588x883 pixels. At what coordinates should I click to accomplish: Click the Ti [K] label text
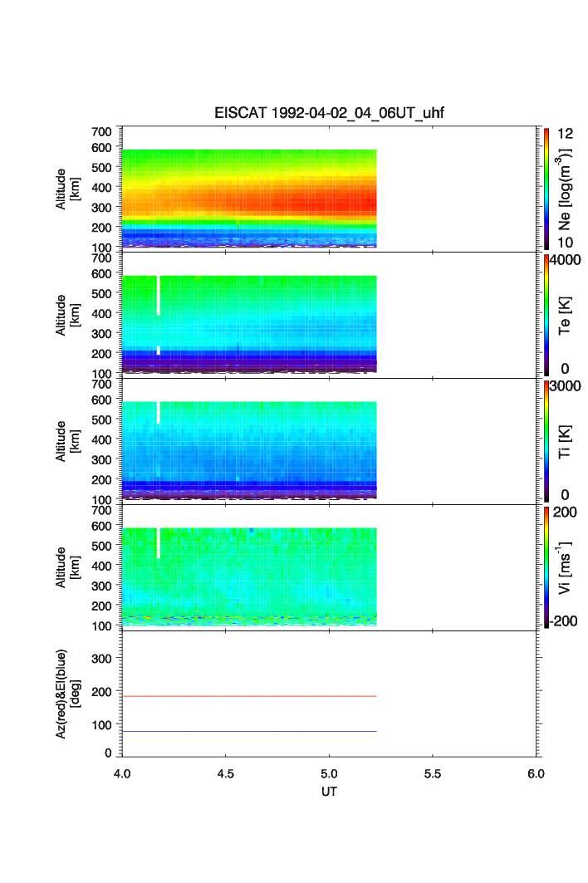[x=565, y=442]
